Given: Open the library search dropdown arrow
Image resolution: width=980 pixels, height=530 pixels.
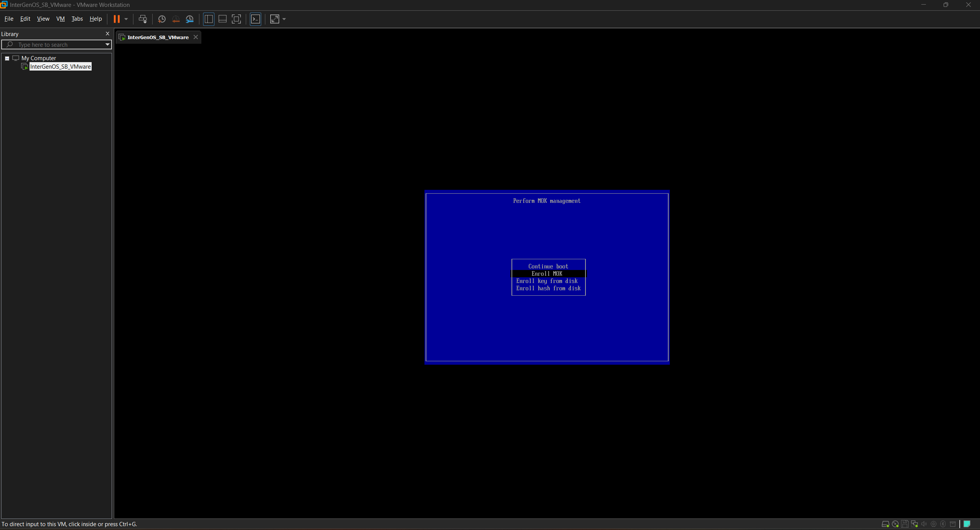Looking at the screenshot, I should point(107,45).
